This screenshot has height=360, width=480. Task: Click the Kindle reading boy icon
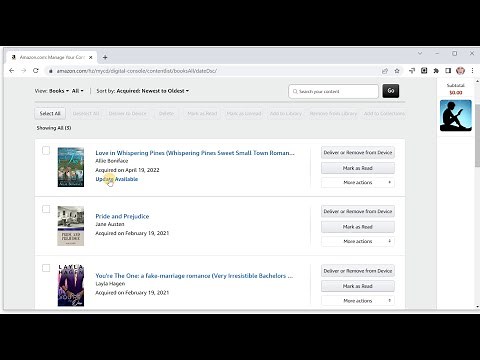click(456, 115)
